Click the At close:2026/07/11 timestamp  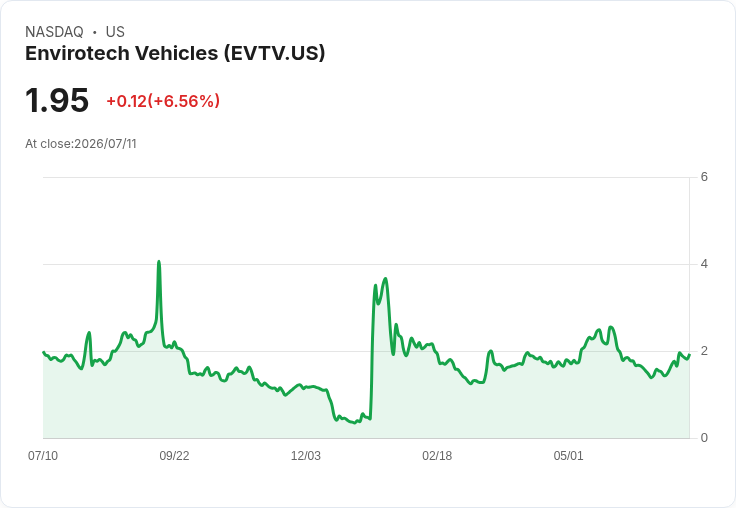coord(81,144)
